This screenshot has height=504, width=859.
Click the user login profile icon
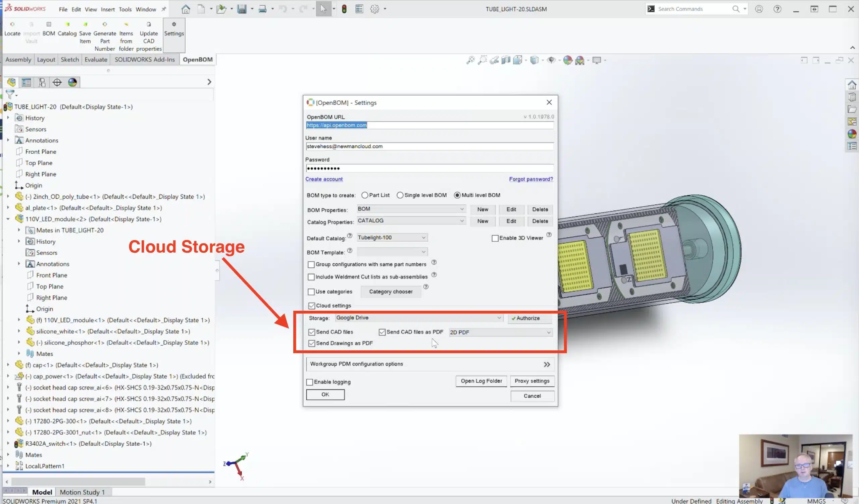[x=759, y=9]
